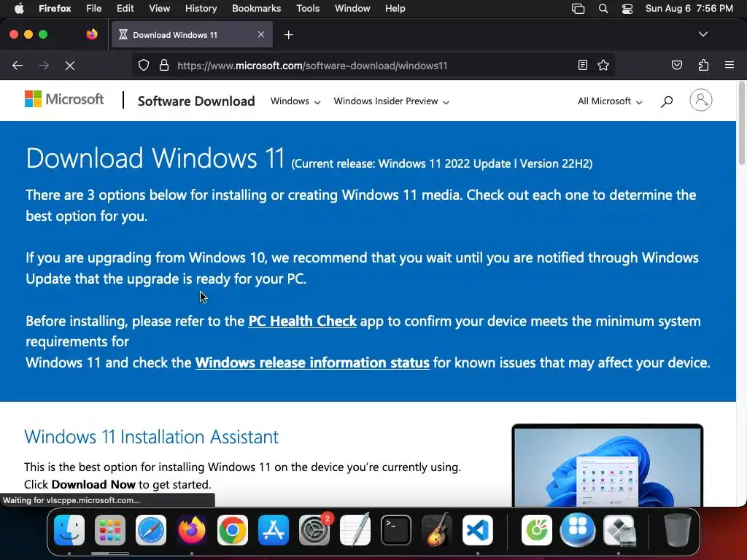
Task: Open App Store from the Dock
Action: click(274, 530)
